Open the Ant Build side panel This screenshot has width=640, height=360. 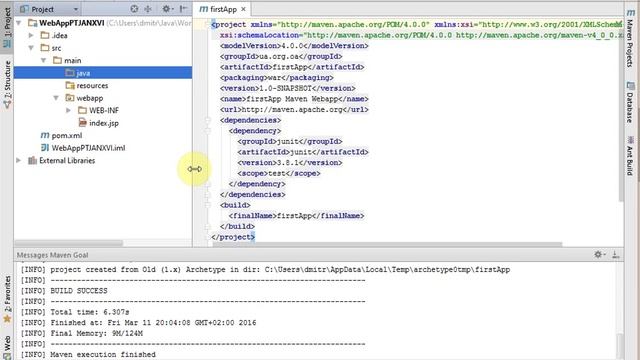(631, 156)
